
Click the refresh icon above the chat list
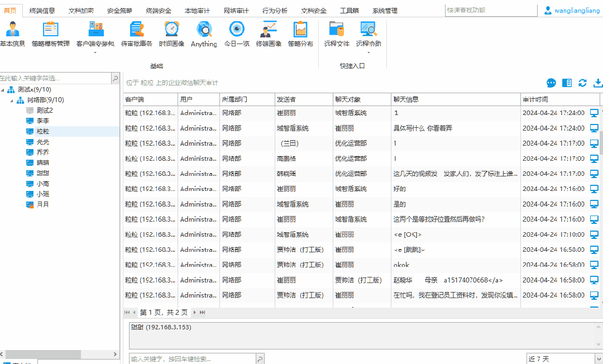(582, 83)
